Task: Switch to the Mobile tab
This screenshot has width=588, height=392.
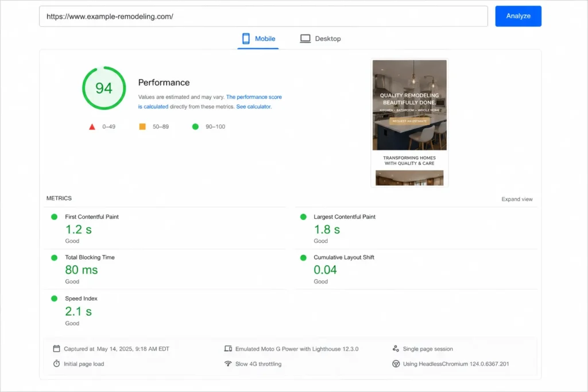Action: 258,38
